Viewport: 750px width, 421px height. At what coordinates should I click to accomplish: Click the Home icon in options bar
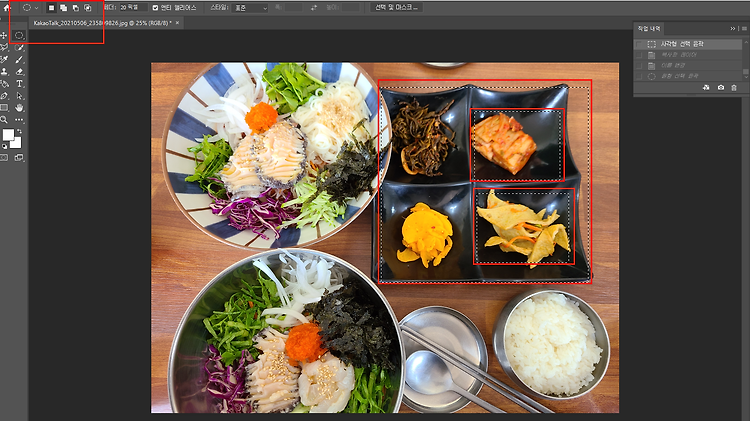[x=7, y=8]
